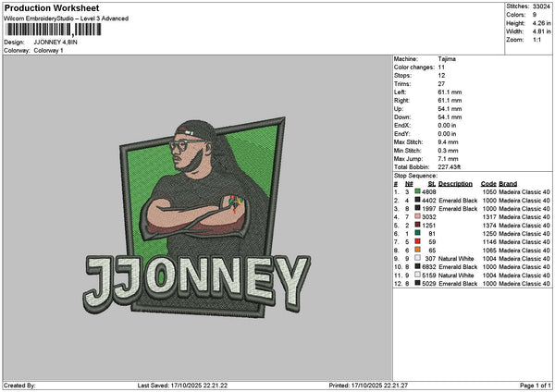This screenshot has width=555, height=392.
Task: Click the design name 'JJONNEY 4,8IN'
Action: pos(55,43)
